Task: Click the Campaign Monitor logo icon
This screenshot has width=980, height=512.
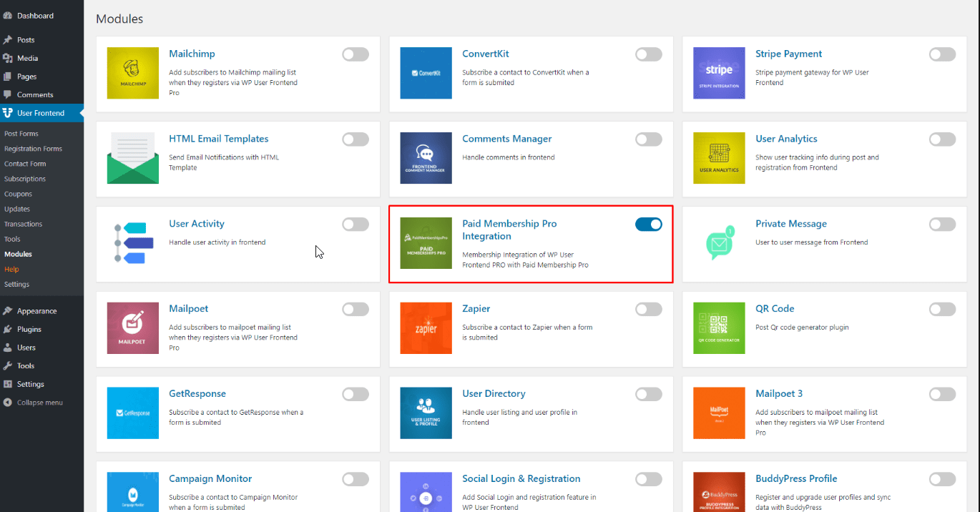Action: click(132, 492)
